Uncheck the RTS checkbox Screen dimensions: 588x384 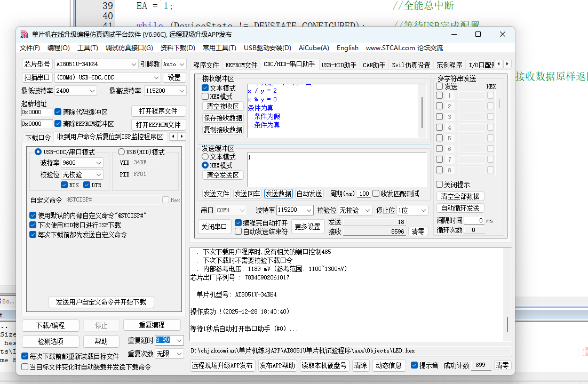pos(65,185)
